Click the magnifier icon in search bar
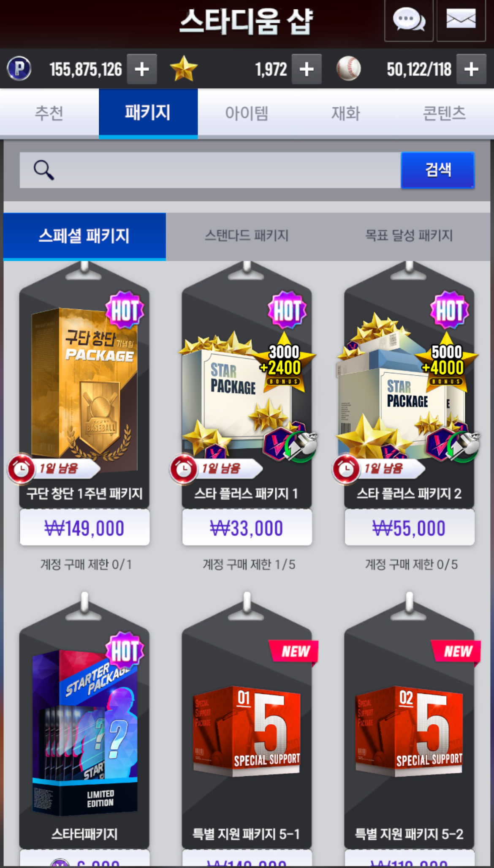494x868 pixels. [x=44, y=170]
